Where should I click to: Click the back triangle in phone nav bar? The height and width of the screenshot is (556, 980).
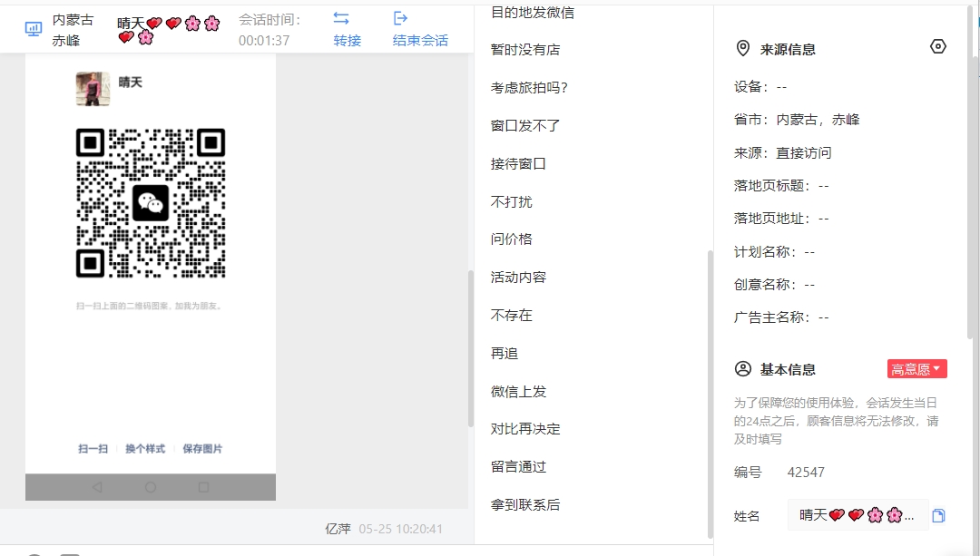pyautogui.click(x=97, y=487)
